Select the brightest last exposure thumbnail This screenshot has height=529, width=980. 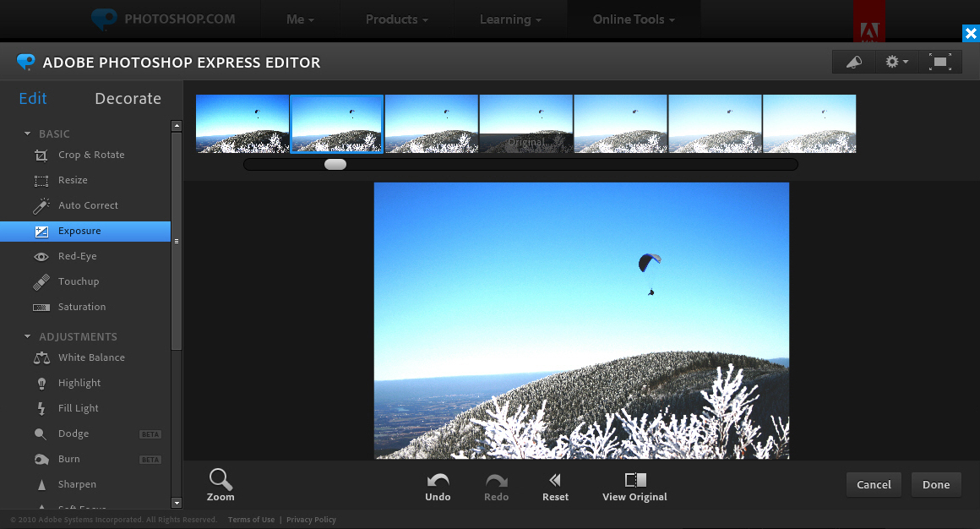click(x=809, y=124)
